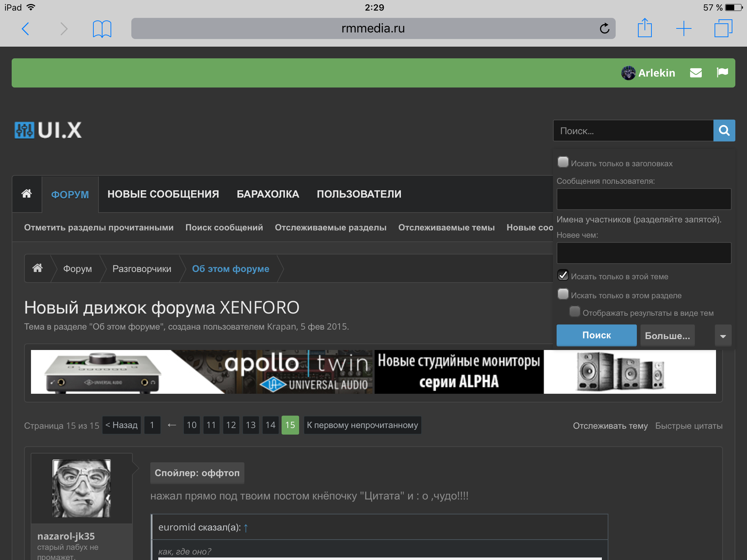The width and height of the screenshot is (747, 560).
Task: Open Safari bookmarks book icon
Action: [x=102, y=28]
